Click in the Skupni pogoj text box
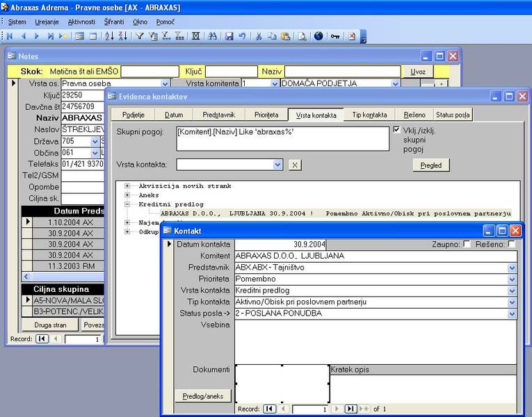This screenshot has height=417, width=532. tap(282, 139)
